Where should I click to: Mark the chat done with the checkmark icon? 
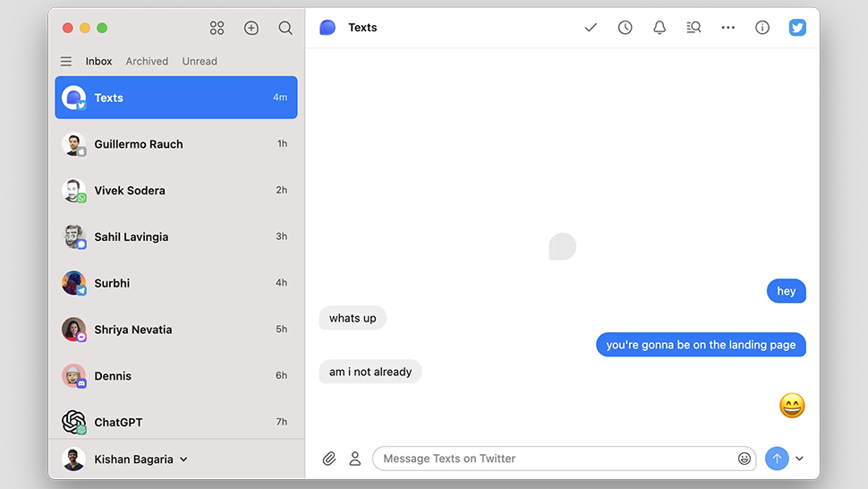(591, 28)
